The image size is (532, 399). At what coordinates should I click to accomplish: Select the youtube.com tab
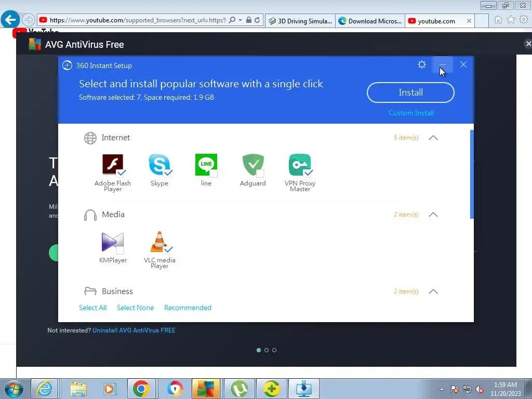(436, 21)
